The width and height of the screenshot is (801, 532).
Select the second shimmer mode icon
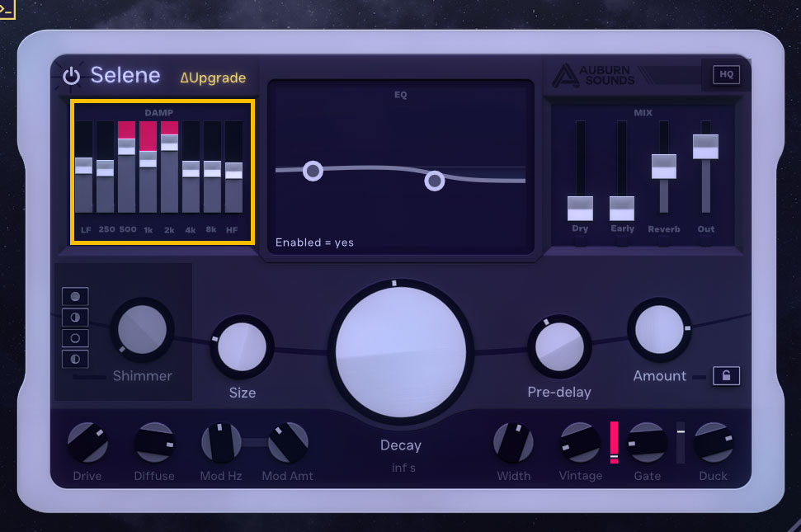[x=75, y=317]
